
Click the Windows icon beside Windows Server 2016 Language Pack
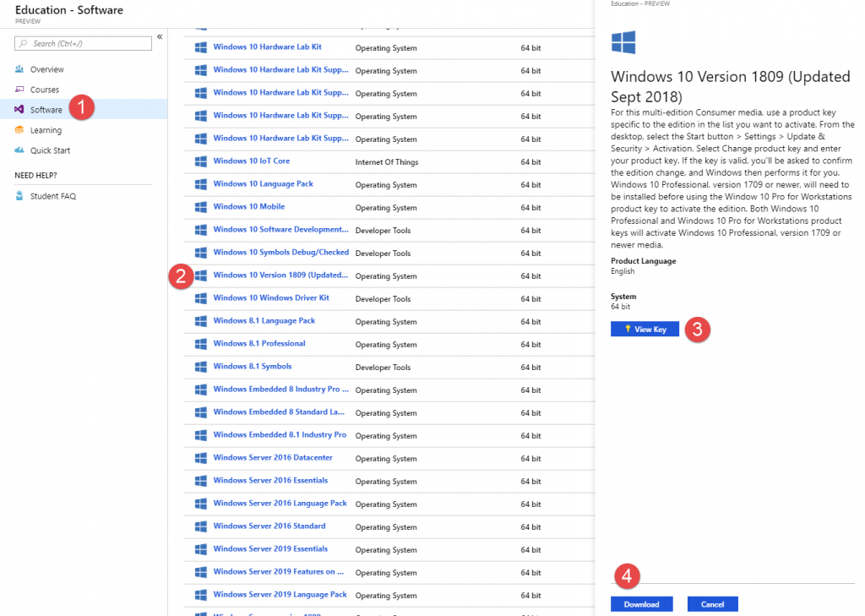click(201, 504)
